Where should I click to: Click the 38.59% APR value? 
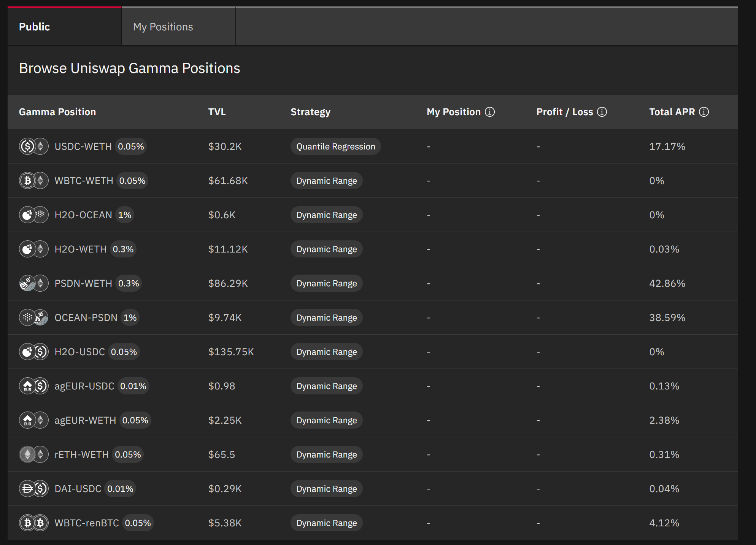pos(667,318)
